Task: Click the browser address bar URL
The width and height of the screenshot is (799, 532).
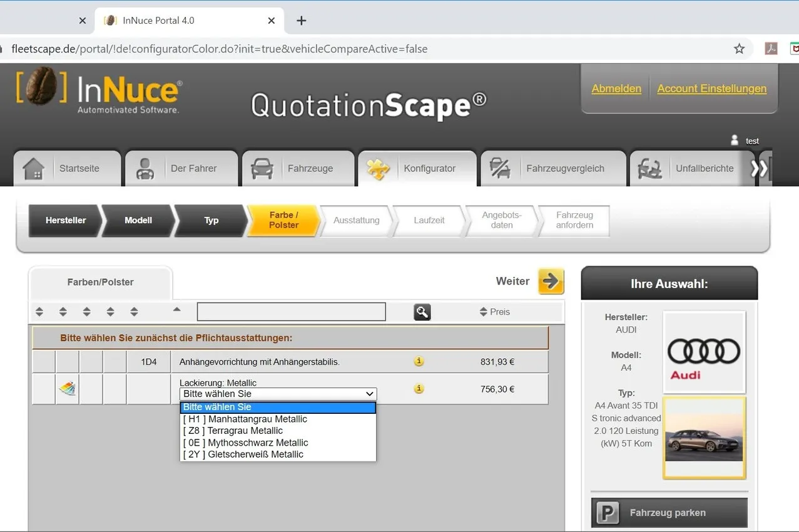Action: (x=220, y=49)
